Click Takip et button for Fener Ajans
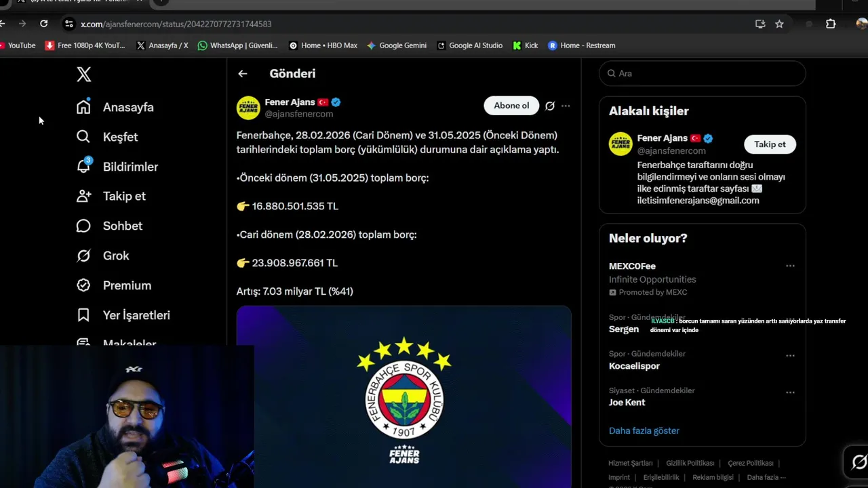Image resolution: width=868 pixels, height=488 pixels. click(770, 144)
